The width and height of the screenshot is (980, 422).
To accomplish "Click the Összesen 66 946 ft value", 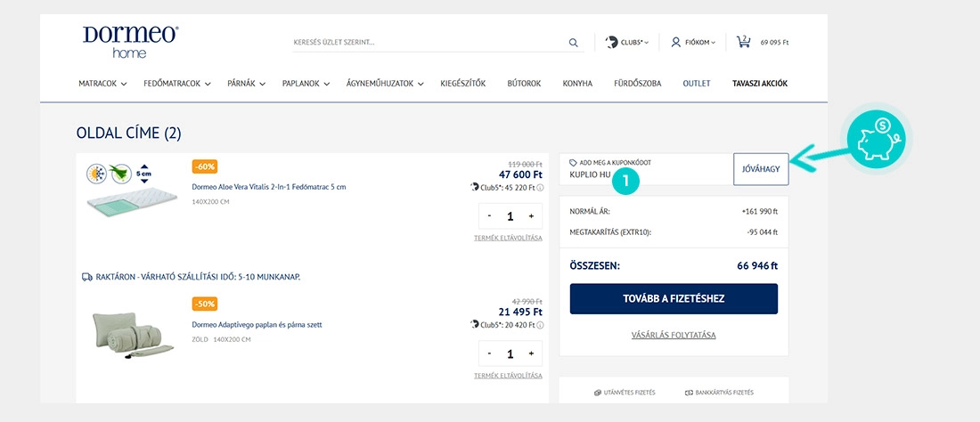I will [x=757, y=266].
